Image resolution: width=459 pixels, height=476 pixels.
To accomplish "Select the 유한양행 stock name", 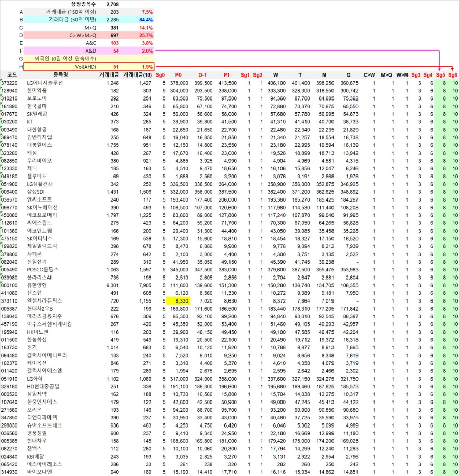I will pos(37,285).
